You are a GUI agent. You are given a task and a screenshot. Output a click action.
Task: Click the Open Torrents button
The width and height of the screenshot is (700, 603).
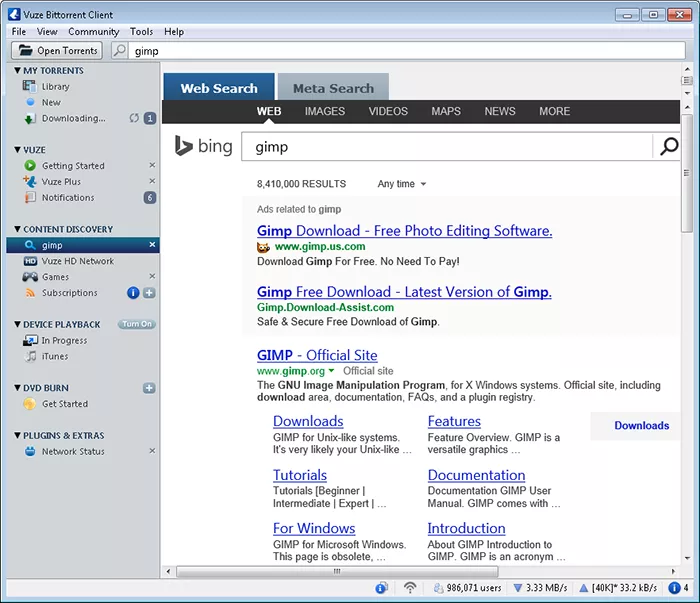[57, 50]
